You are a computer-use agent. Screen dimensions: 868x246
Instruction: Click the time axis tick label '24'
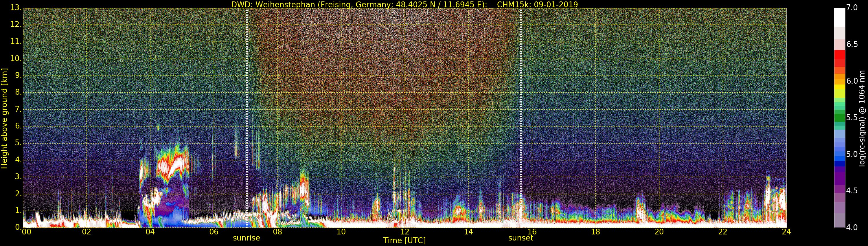pos(786,232)
